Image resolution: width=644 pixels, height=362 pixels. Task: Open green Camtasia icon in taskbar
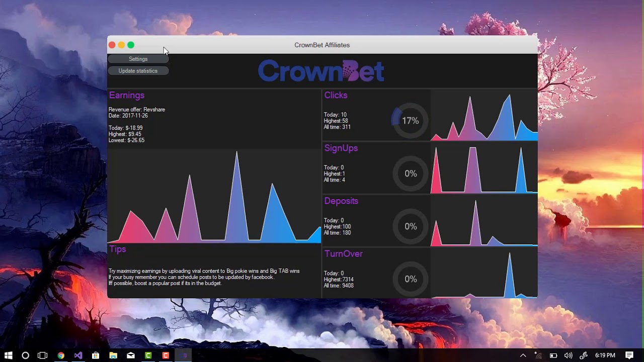click(x=148, y=355)
